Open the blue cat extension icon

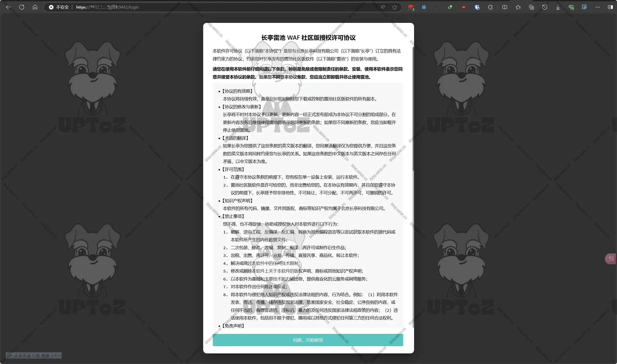[424, 7]
